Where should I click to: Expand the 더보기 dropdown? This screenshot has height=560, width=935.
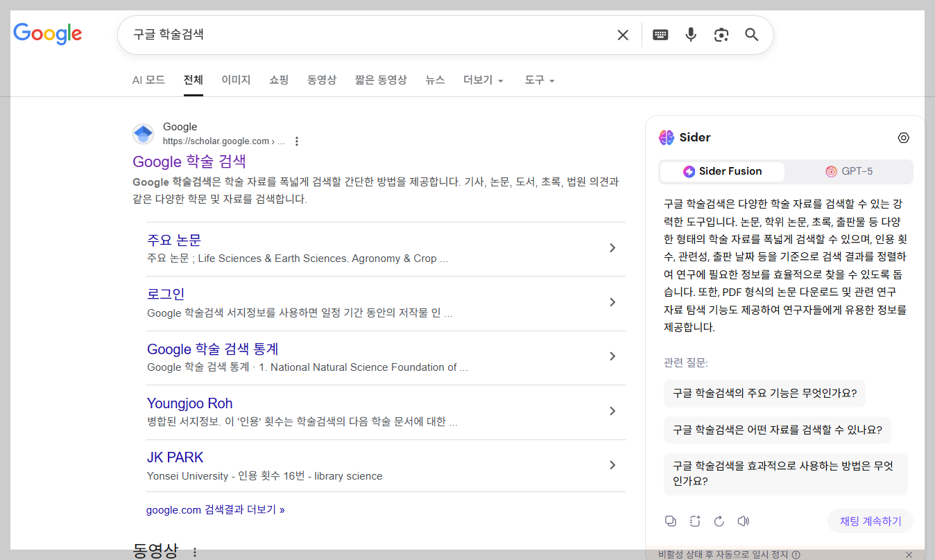coord(482,80)
